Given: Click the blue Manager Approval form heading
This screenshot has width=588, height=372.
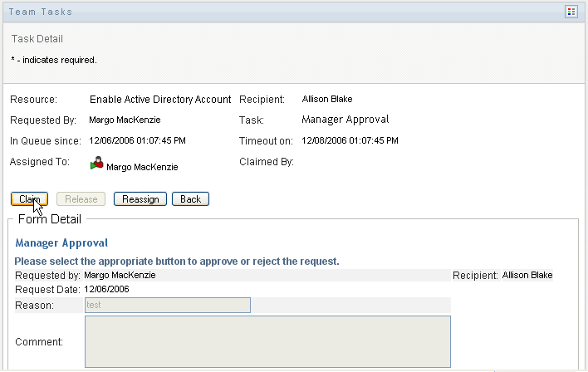Looking at the screenshot, I should coord(61,243).
